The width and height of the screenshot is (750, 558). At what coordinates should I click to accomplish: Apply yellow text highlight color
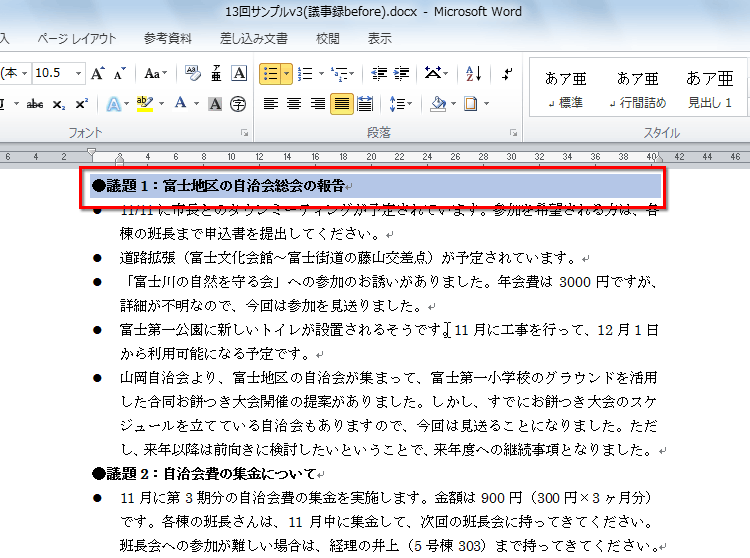pos(144,104)
